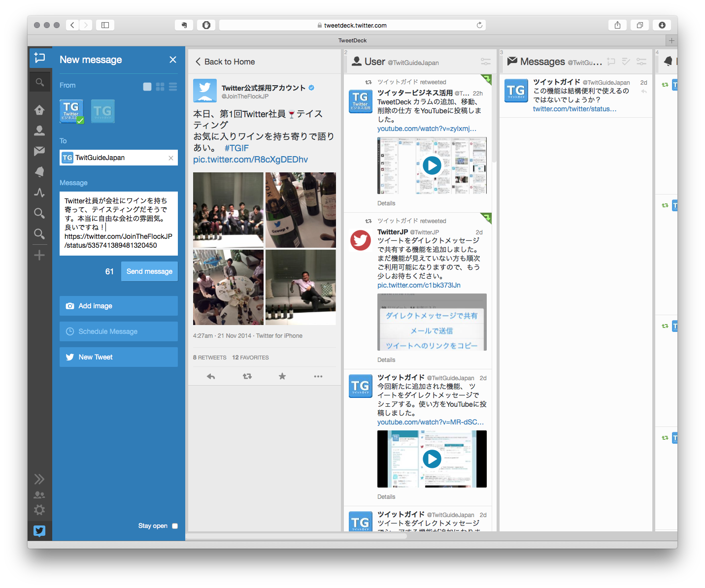Jump to Notifications column via bell sidebar icon
This screenshot has height=588, width=705.
(x=39, y=172)
